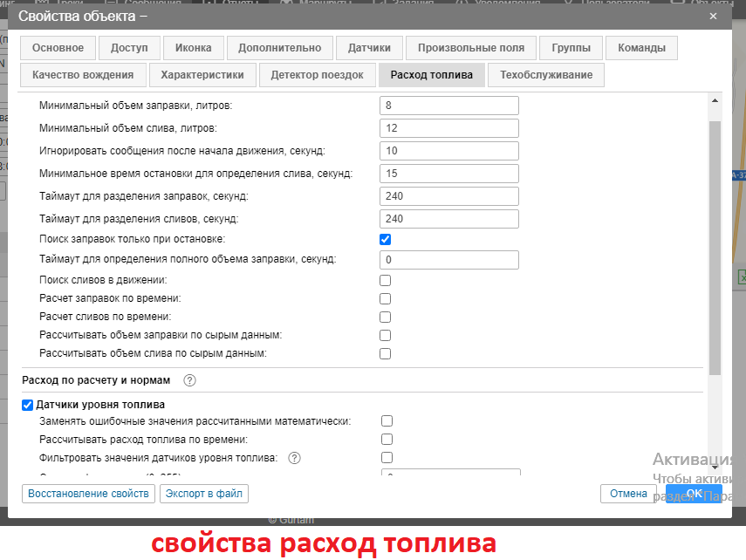Enable Расчет заправок по времени
746x560 pixels.
386,299
